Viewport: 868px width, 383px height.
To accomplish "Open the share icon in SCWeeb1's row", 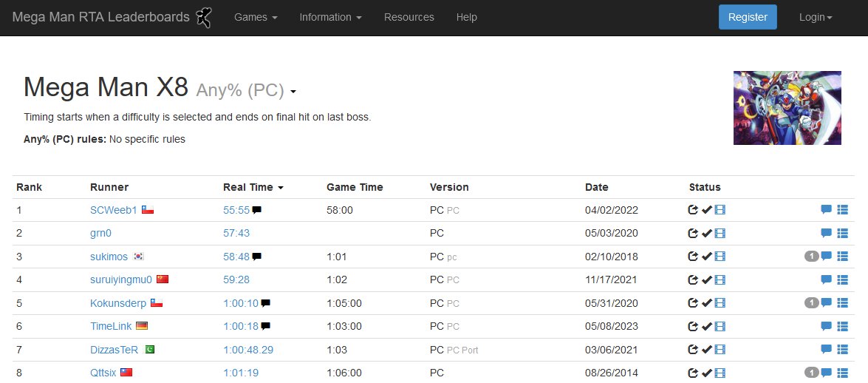I will pos(692,210).
